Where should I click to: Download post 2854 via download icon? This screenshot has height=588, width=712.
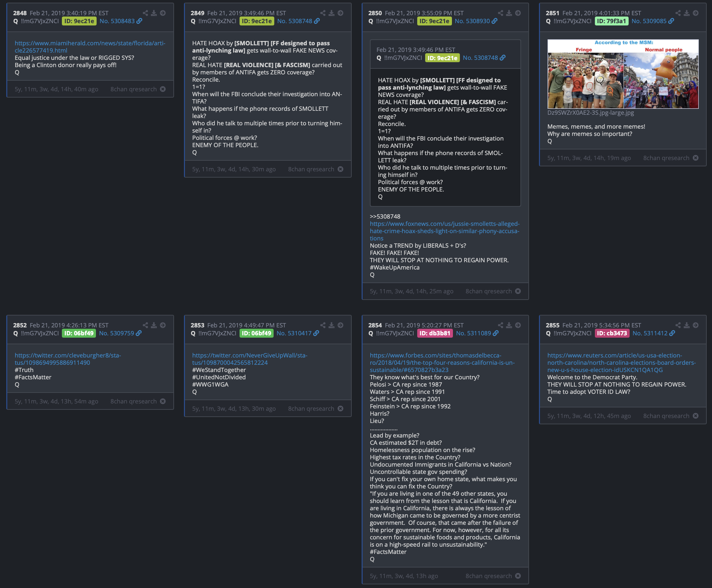(509, 325)
